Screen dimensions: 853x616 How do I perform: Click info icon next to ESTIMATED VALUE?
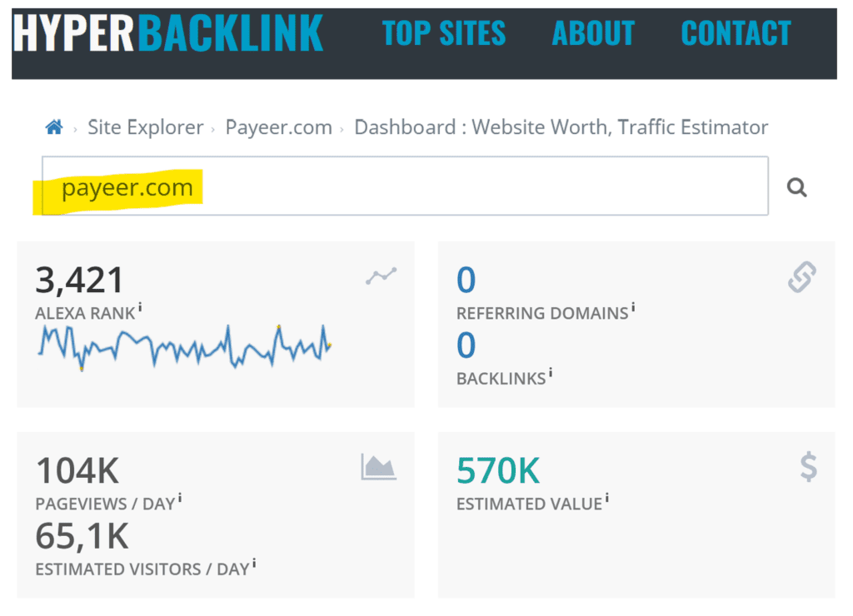click(x=606, y=499)
